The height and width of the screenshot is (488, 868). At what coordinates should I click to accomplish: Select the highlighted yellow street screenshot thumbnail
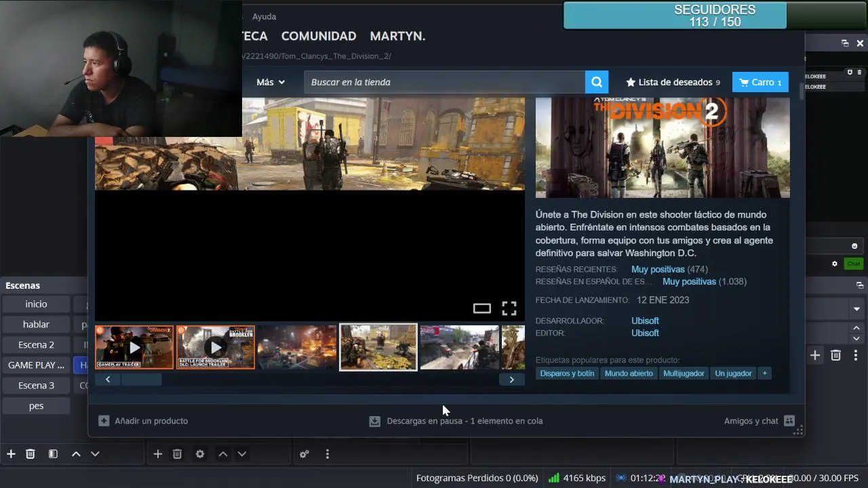pyautogui.click(x=378, y=347)
